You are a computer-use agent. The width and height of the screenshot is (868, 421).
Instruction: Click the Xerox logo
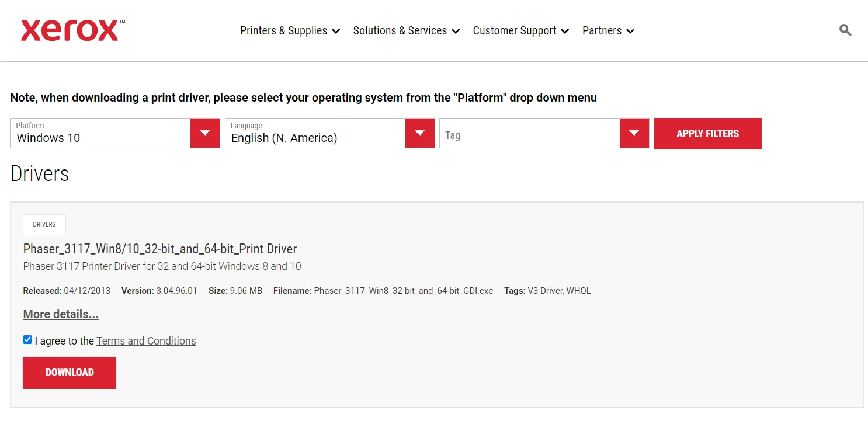(x=72, y=30)
